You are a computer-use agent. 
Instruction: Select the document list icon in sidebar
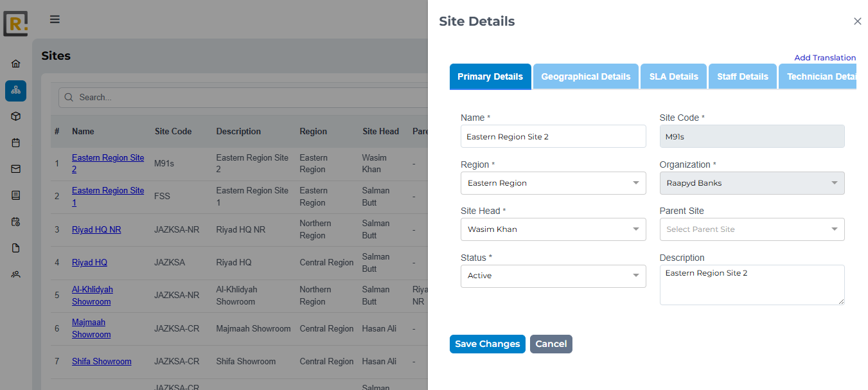pos(15,195)
